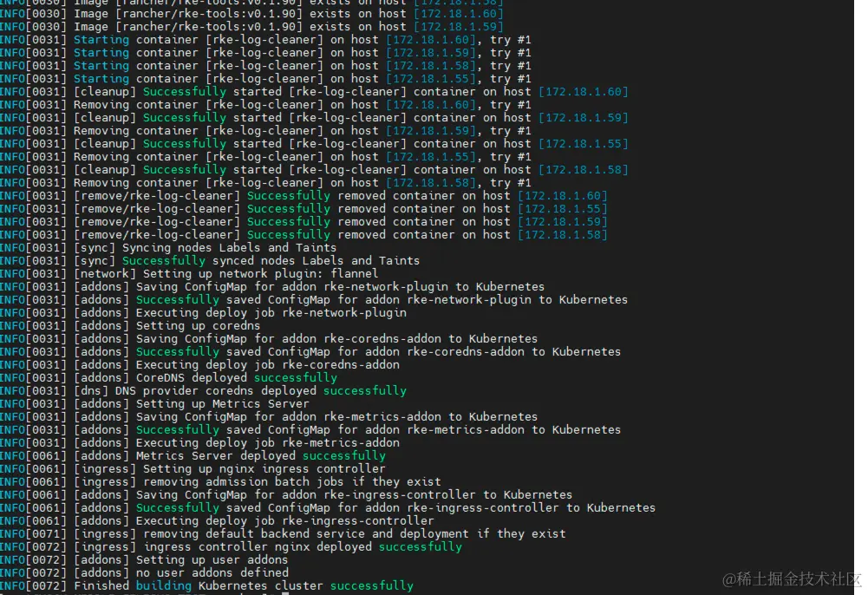
Task: Select '[sync] Syncing nodes Labels and Taints' line
Action: (x=168, y=248)
